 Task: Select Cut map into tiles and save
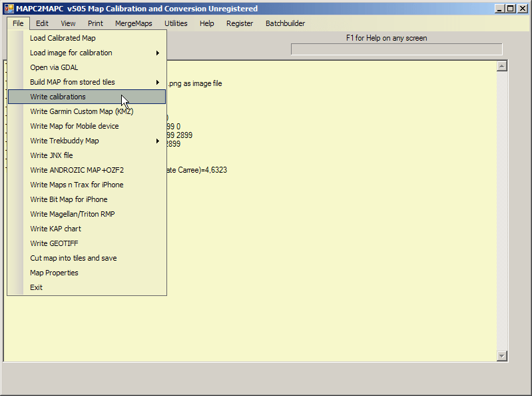coord(87,258)
